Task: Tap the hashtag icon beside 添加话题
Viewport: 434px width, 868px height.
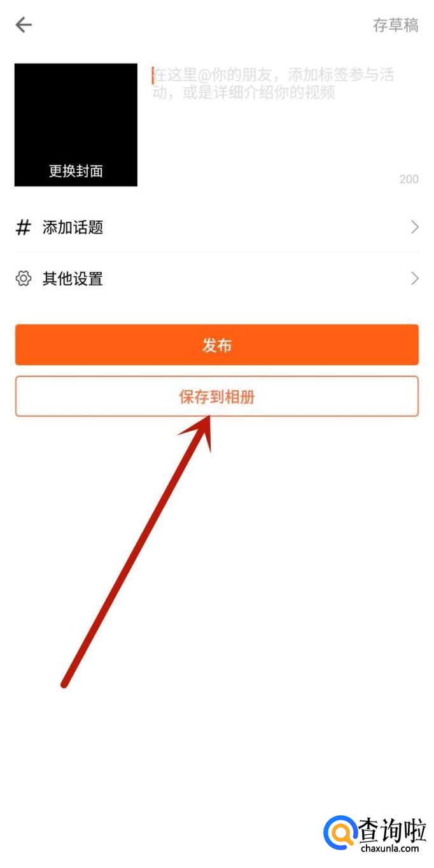Action: (x=23, y=227)
